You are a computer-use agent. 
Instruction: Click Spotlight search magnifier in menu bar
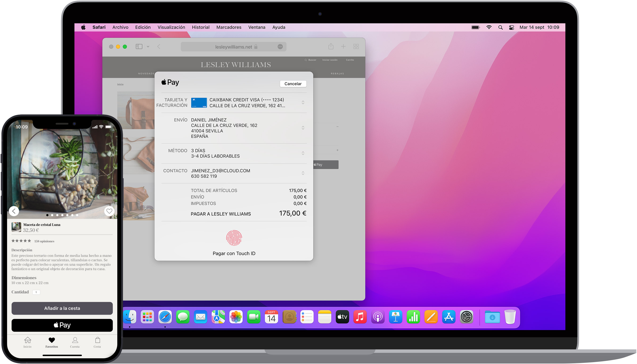(500, 28)
